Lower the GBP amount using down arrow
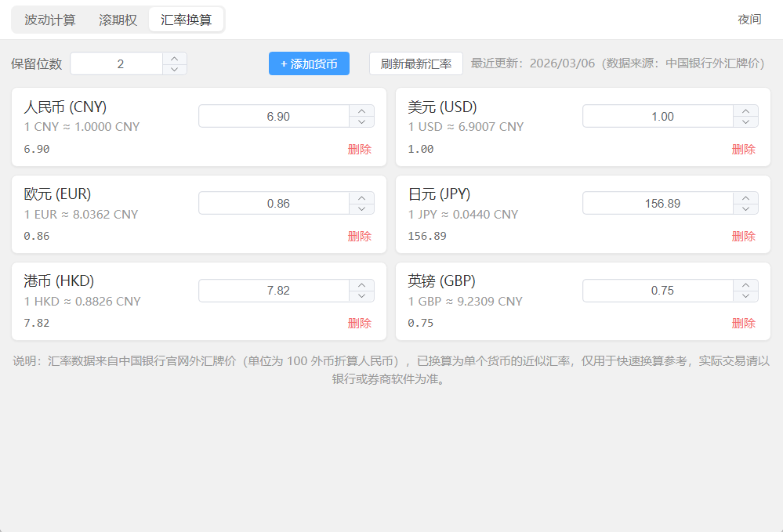 (x=745, y=296)
